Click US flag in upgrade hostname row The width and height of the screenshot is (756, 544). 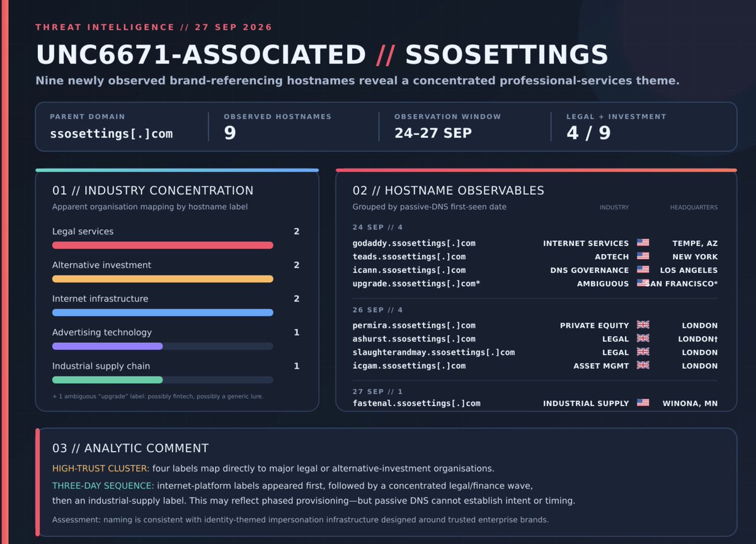pyautogui.click(x=643, y=284)
